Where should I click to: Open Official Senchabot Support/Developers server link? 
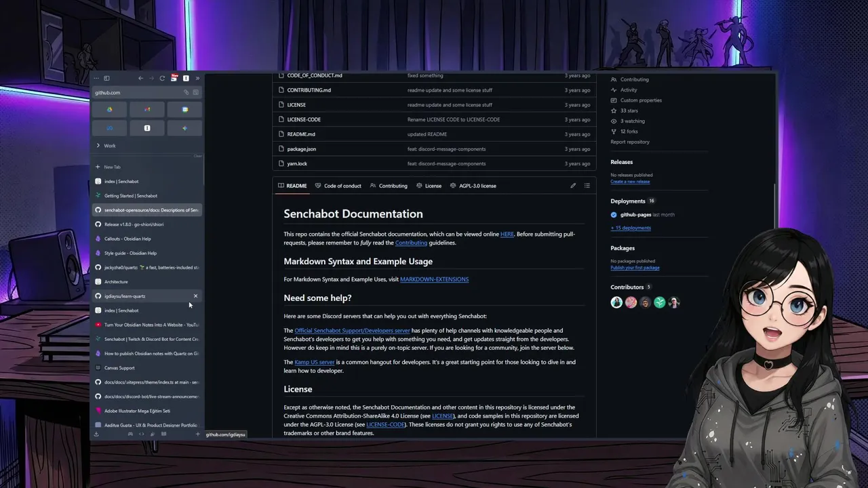point(352,331)
